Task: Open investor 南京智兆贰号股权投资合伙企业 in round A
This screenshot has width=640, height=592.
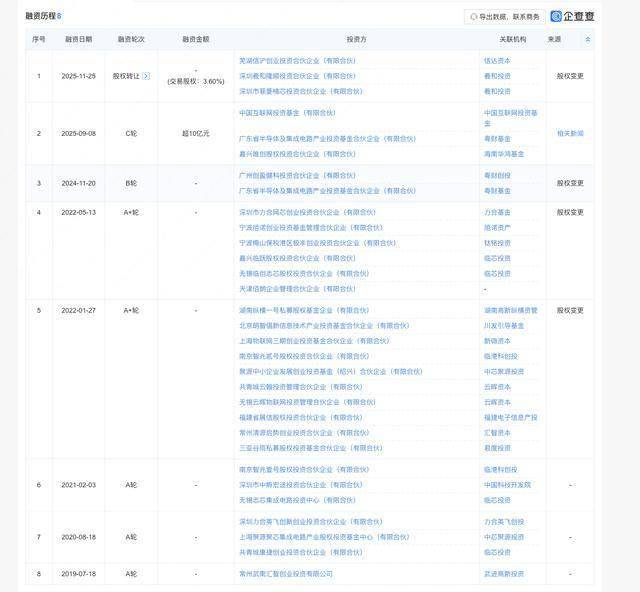Action: 296,469
